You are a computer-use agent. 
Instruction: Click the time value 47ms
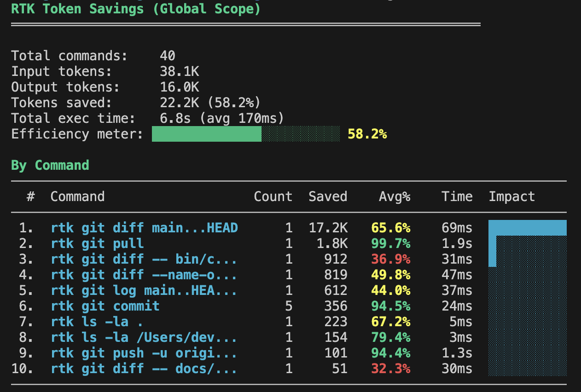pos(457,275)
